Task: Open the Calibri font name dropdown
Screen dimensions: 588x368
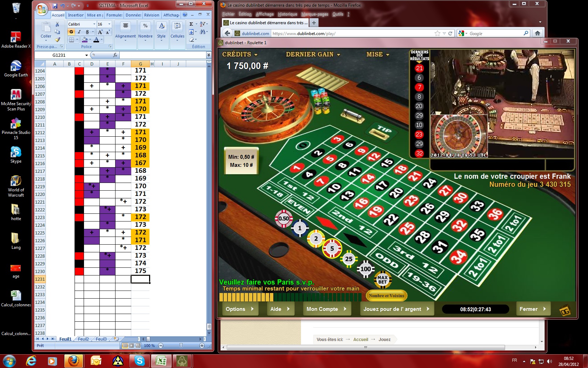Action: click(x=94, y=24)
